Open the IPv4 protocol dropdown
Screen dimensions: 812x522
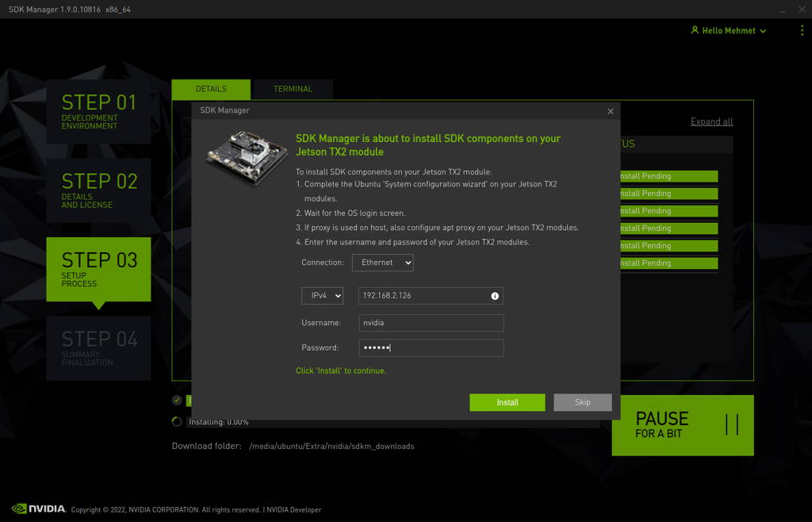pos(322,296)
